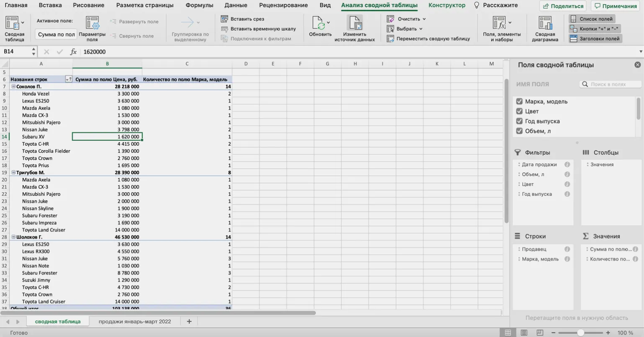Click Вставить срез icon

point(225,19)
